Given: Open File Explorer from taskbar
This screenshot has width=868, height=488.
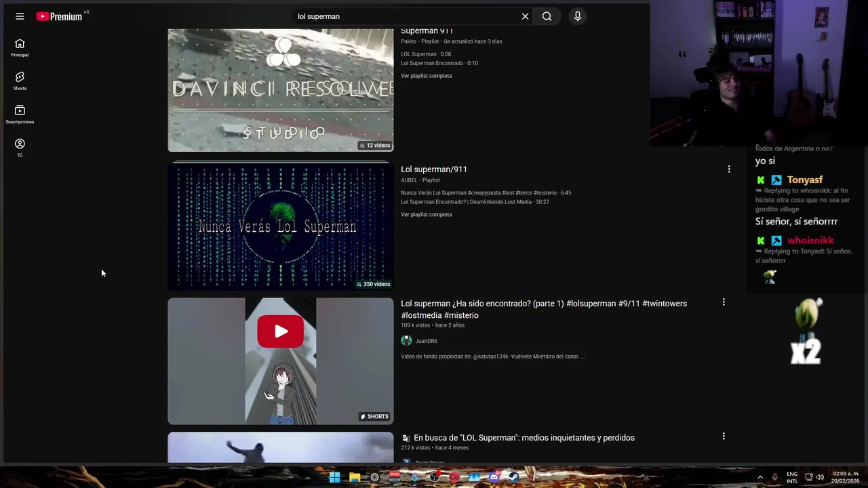Looking at the screenshot, I should click(x=355, y=477).
